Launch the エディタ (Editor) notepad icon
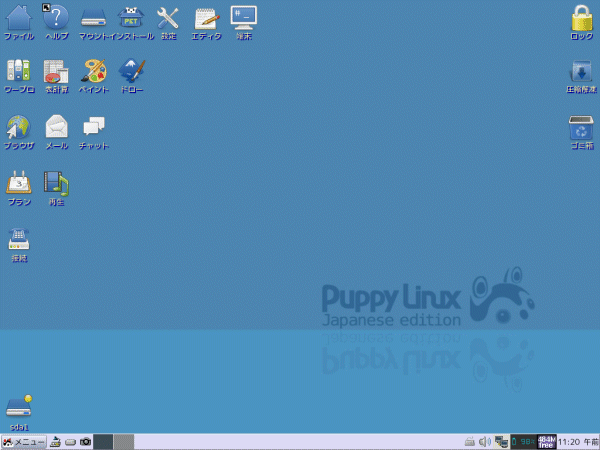 [206, 18]
